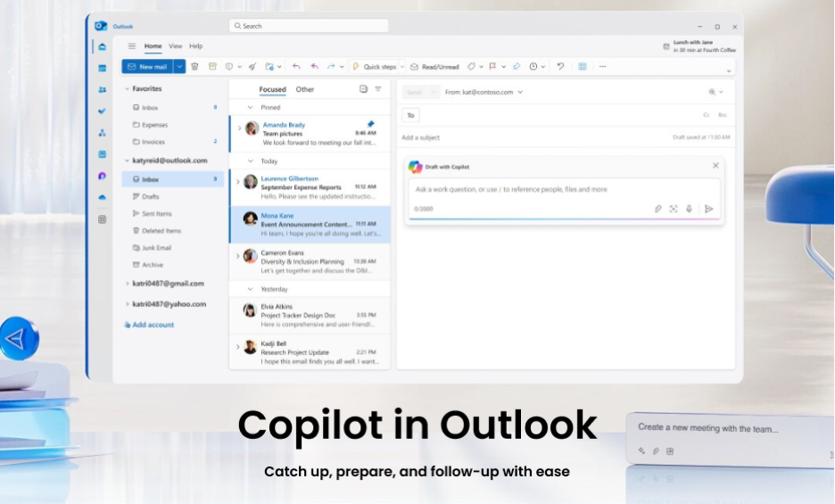Click the Snooze clock icon

point(533,67)
